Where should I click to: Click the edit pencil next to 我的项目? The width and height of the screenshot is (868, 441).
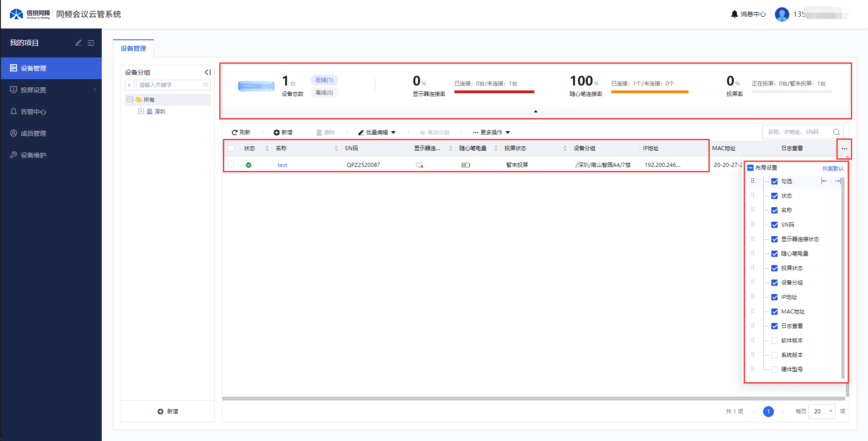pos(79,43)
